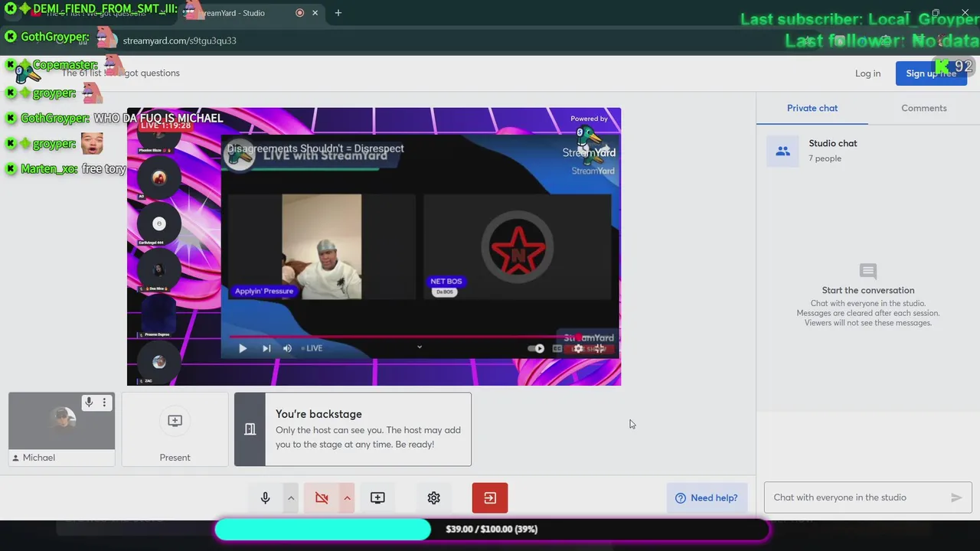
Task: Open the Studio chat people list
Action: tap(868, 151)
